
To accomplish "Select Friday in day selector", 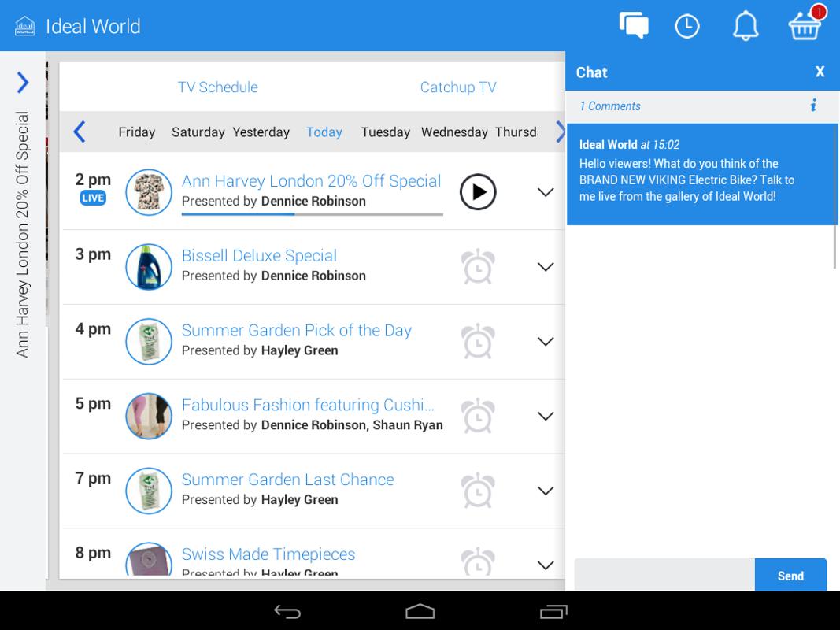I will [137, 132].
